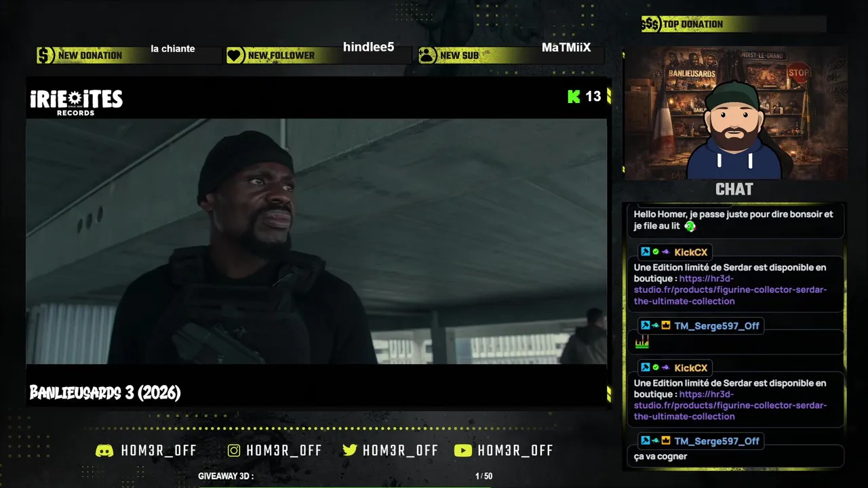Click the Discord icon in the socials bar

pyautogui.click(x=104, y=451)
